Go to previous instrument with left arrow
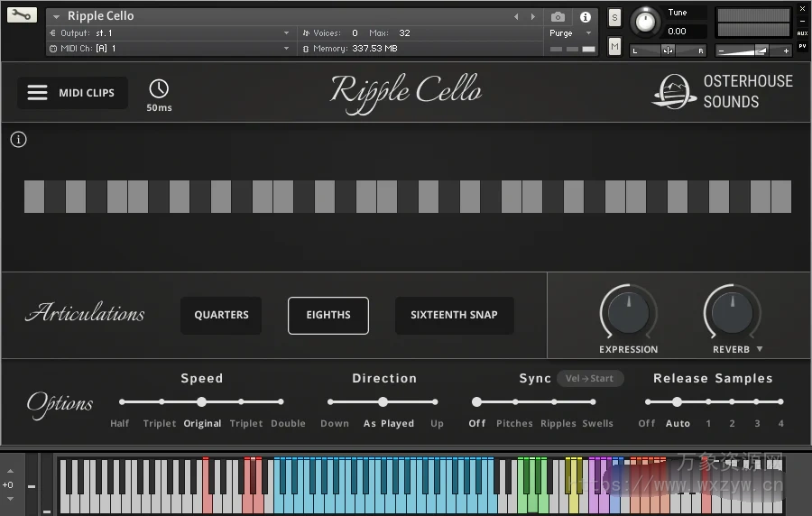 coord(516,16)
